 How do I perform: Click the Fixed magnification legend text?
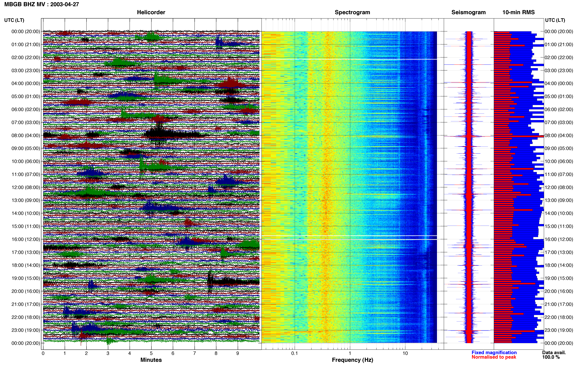click(x=494, y=352)
